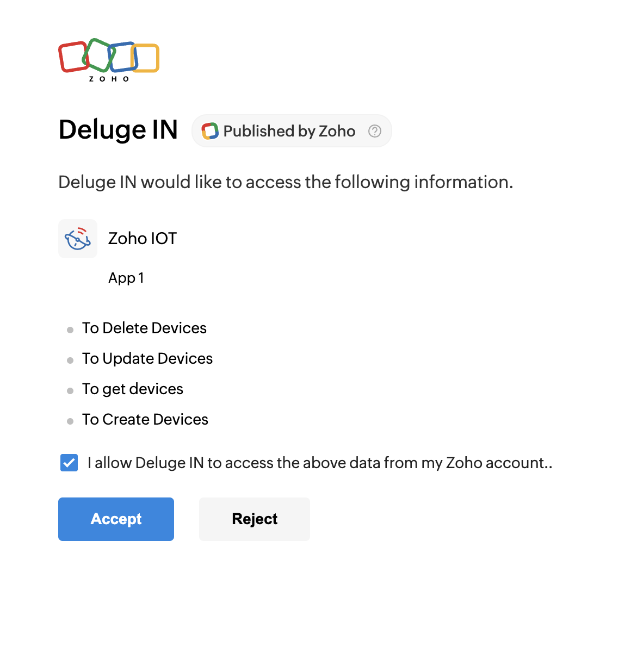
Task: Click bullet beside To Create Devices
Action: coord(70,421)
